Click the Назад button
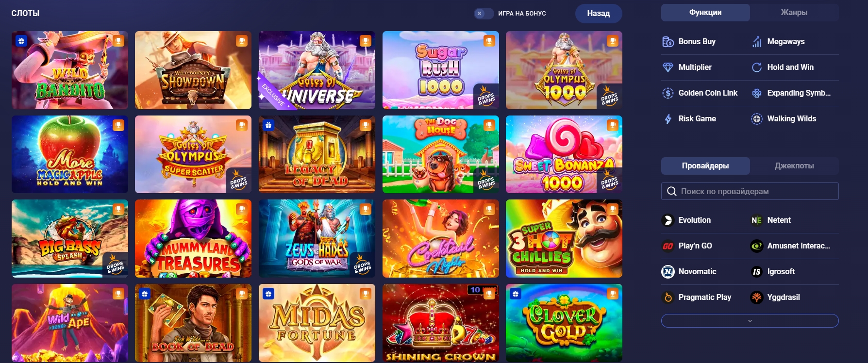 [x=599, y=14]
